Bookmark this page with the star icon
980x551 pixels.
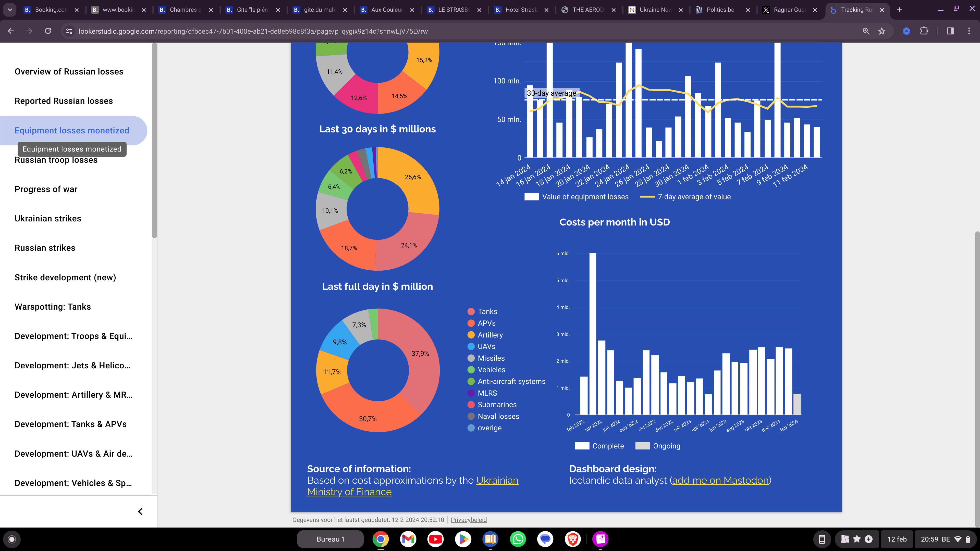tap(882, 31)
